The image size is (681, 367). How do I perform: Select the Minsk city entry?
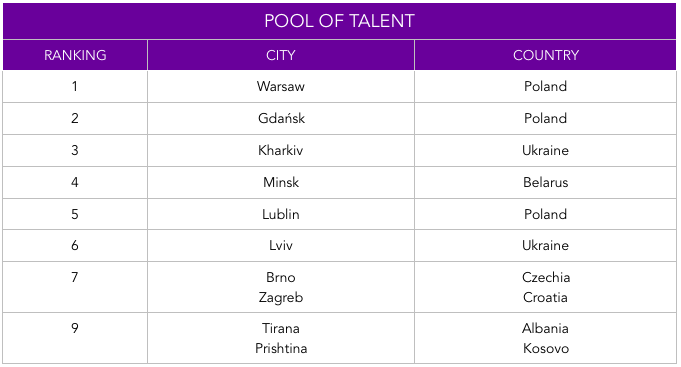(281, 182)
